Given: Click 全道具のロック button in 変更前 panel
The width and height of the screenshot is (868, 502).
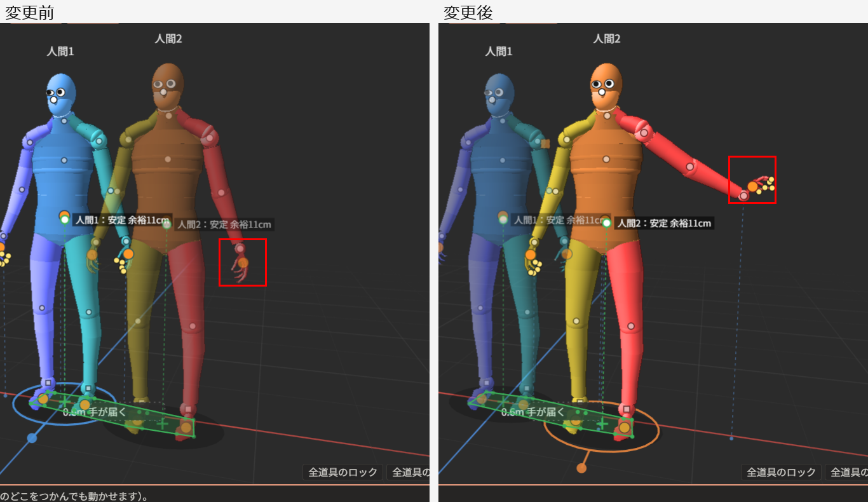Looking at the screenshot, I should click(x=343, y=472).
